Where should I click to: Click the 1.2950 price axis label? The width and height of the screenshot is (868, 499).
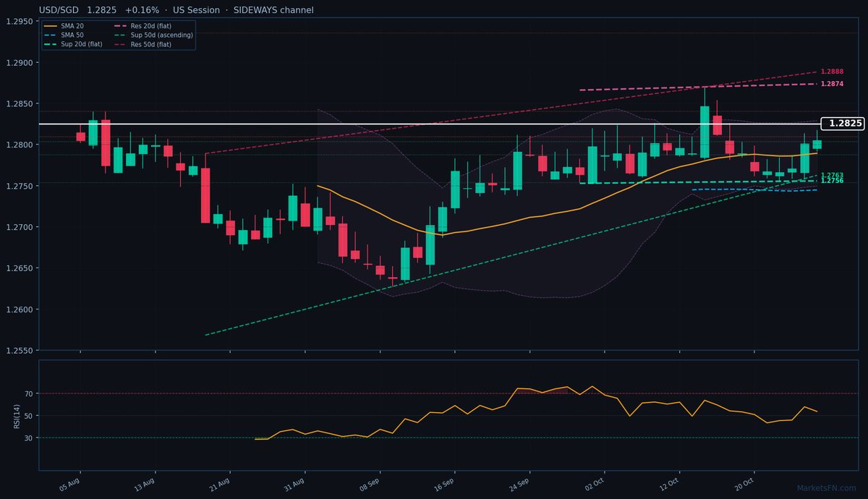pyautogui.click(x=20, y=22)
